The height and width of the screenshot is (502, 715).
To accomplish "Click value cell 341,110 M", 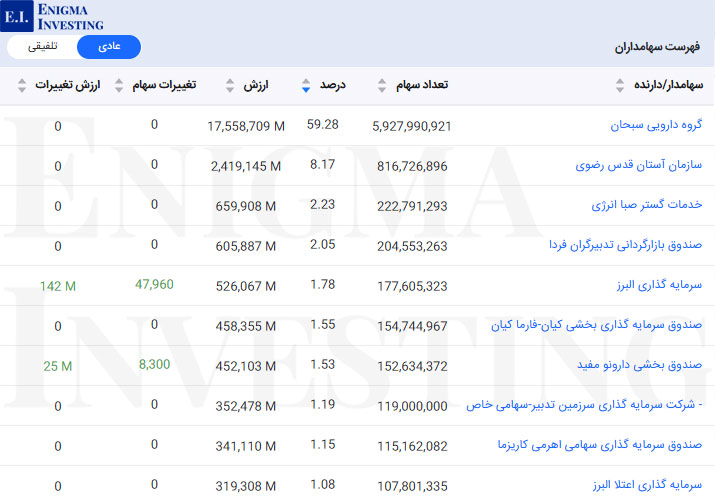I will click(x=246, y=446).
